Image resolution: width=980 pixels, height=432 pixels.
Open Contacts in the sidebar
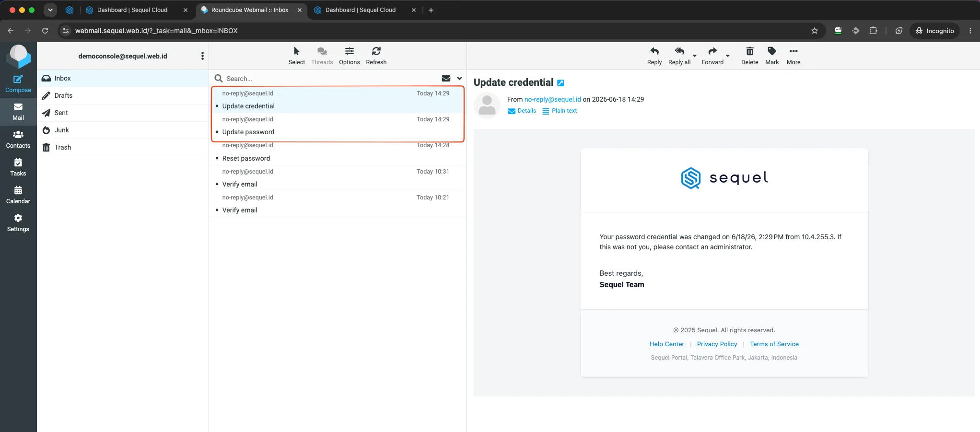coord(18,140)
